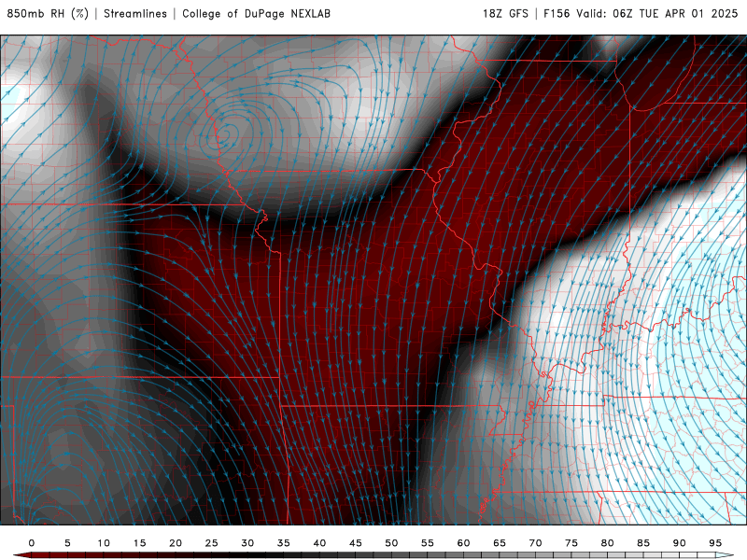Click the "F156" forecast hour text
The width and height of the screenshot is (747, 560).
pos(557,14)
